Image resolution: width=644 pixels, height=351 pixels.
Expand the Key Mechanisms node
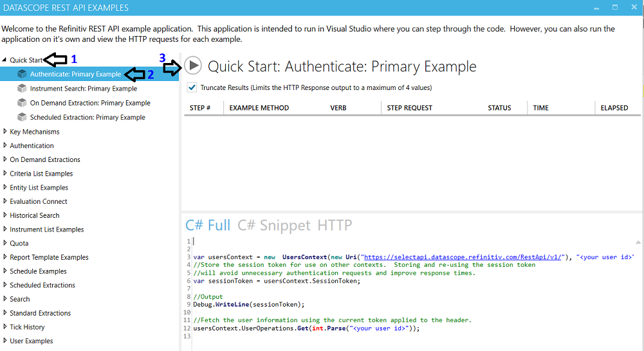5,131
